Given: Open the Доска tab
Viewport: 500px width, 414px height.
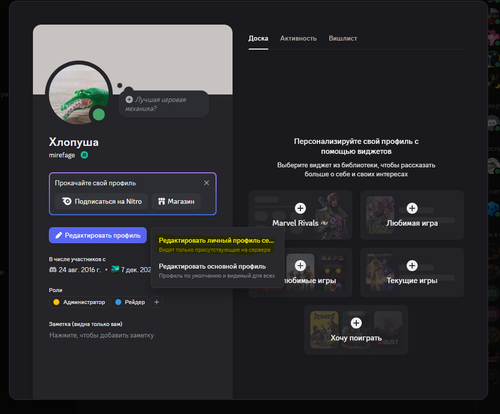Looking at the screenshot, I should tap(258, 38).
